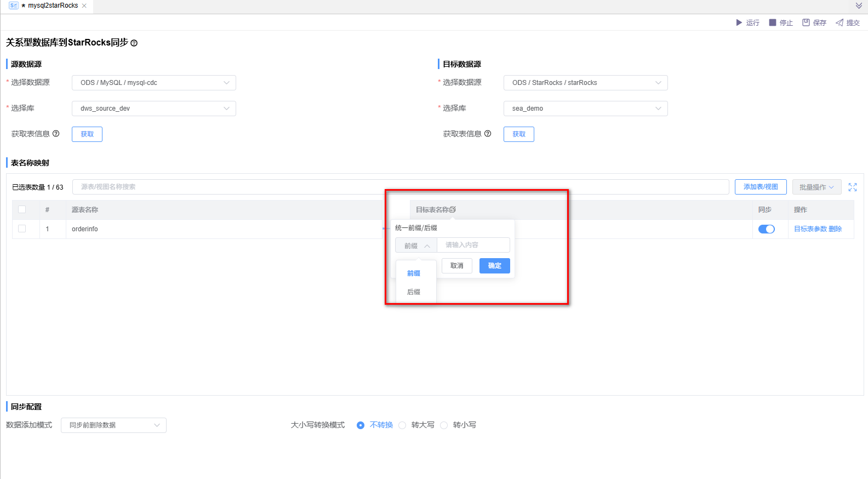Click the 目标表参数 link
The image size is (868, 479).
pos(810,229)
